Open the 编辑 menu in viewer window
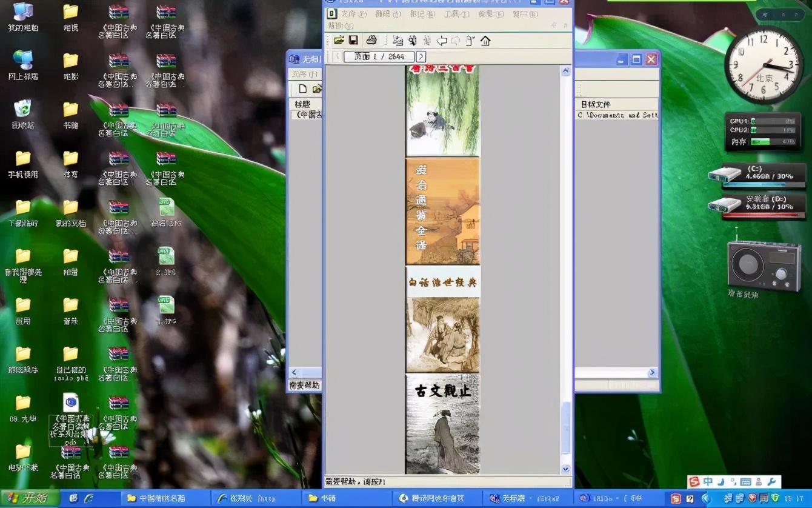Screen dimensions: 812x508 coord(388,14)
